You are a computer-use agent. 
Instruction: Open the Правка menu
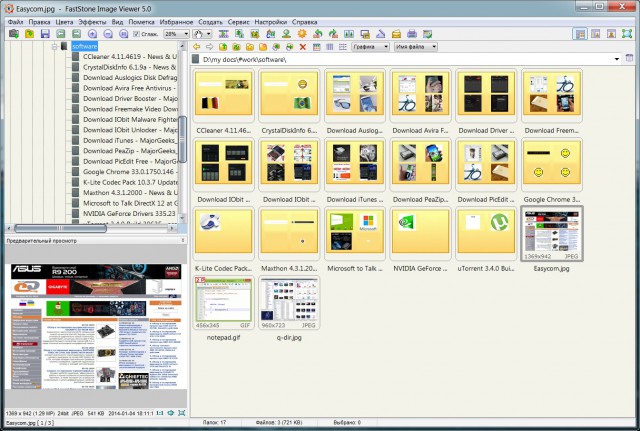(40, 22)
